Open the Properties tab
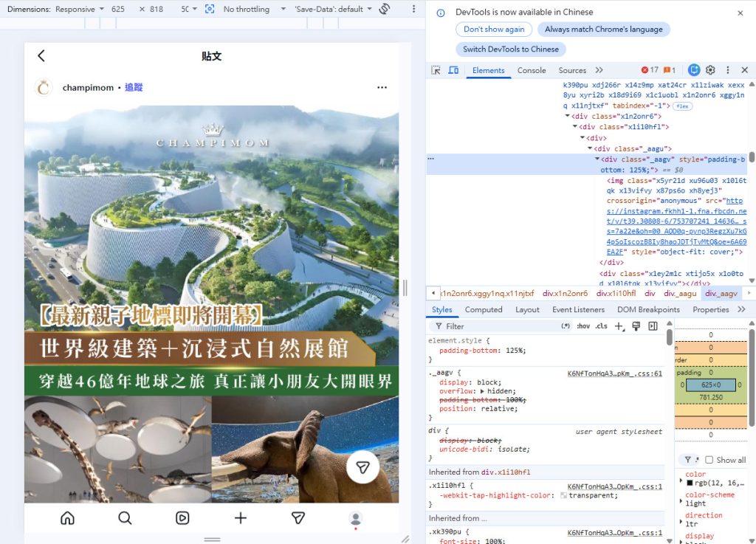The image size is (756, 544). click(711, 309)
